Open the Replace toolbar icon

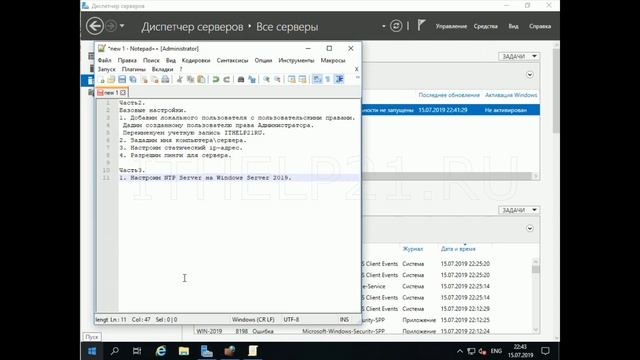pyautogui.click(x=252, y=79)
